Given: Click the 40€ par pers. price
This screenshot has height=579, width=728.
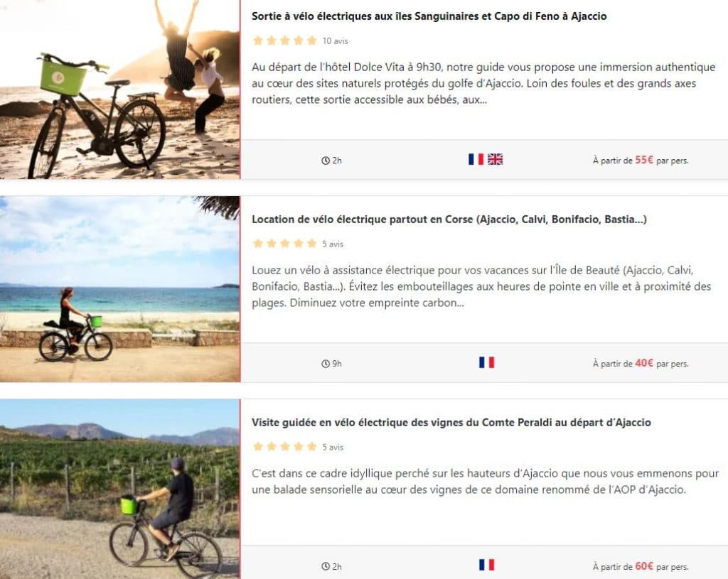Looking at the screenshot, I should click(x=641, y=364).
